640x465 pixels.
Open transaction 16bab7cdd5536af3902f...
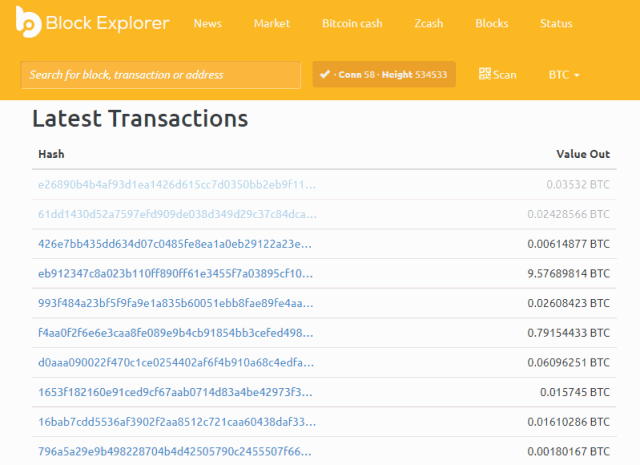177,422
